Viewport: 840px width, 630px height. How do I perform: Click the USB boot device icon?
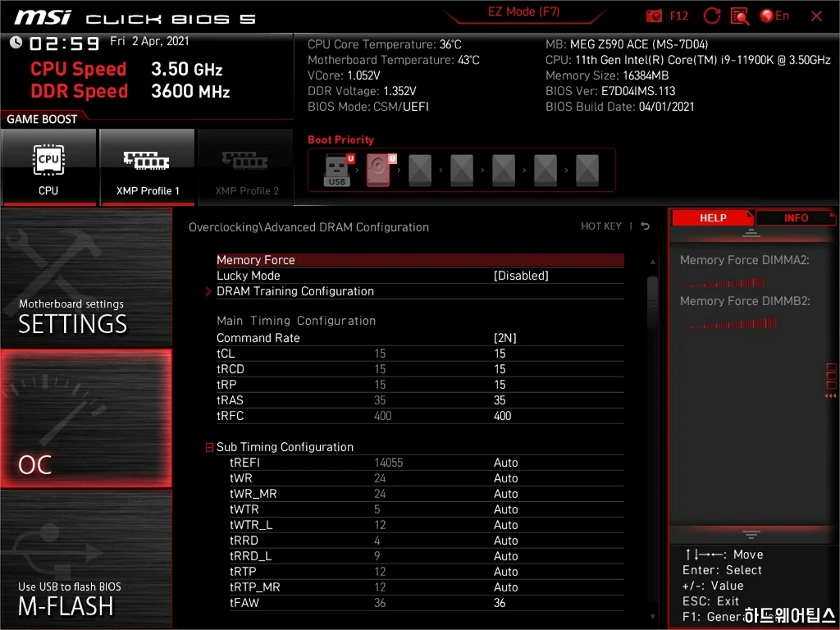pos(337,170)
